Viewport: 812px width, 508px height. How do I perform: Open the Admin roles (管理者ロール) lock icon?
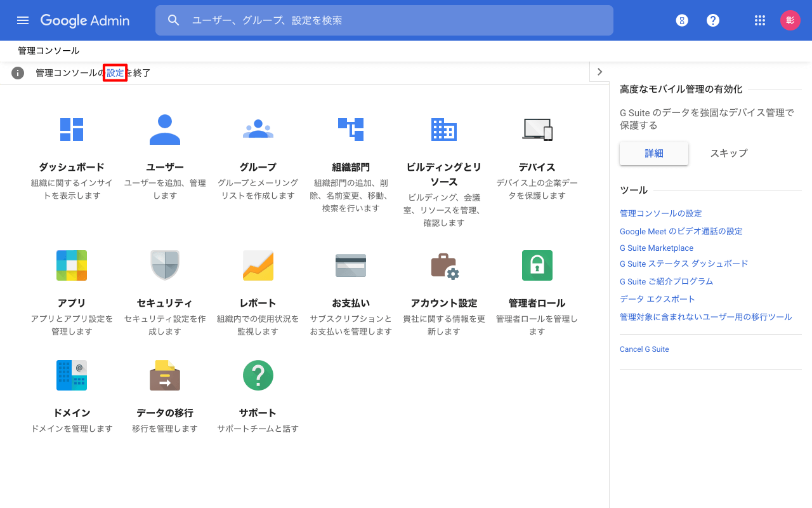coord(537,265)
